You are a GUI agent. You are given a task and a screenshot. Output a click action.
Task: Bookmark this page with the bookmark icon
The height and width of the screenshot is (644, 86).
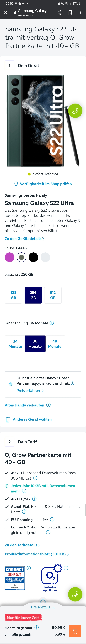[x=70, y=12]
